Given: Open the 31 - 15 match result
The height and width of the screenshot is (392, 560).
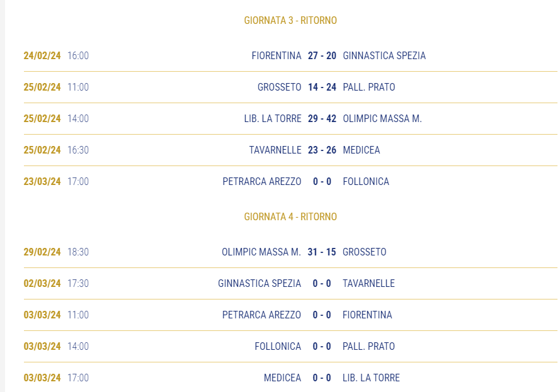Looking at the screenshot, I should coord(321,252).
